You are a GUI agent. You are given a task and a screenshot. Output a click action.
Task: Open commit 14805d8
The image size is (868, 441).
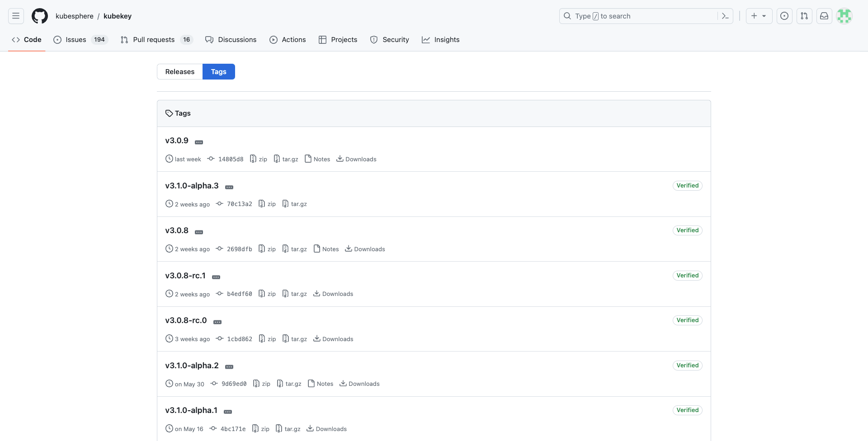[x=226, y=159]
